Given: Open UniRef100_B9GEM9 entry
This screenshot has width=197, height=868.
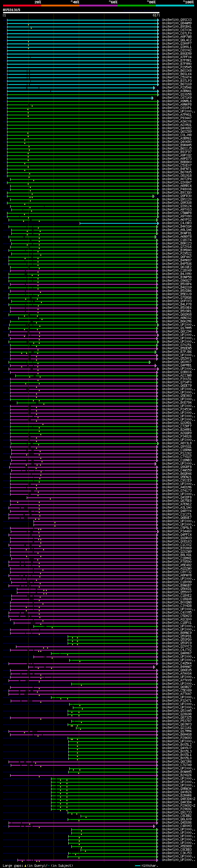Looking at the screenshot, I should (x=177, y=54).
